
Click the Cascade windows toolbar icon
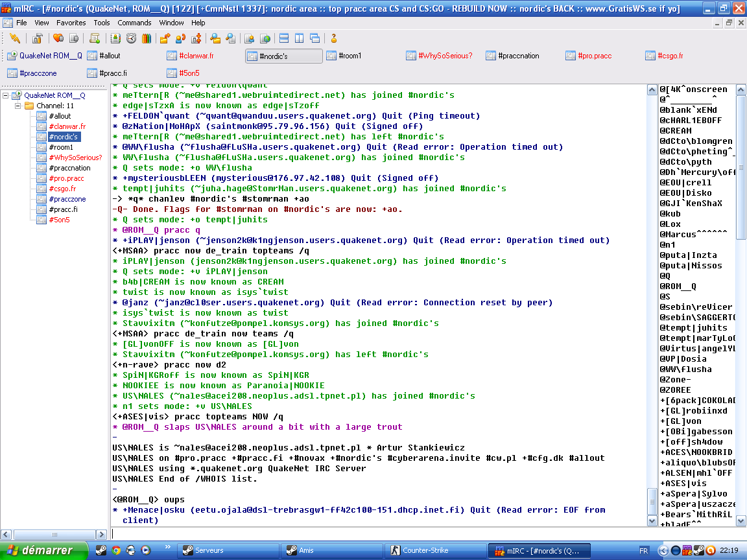314,38
